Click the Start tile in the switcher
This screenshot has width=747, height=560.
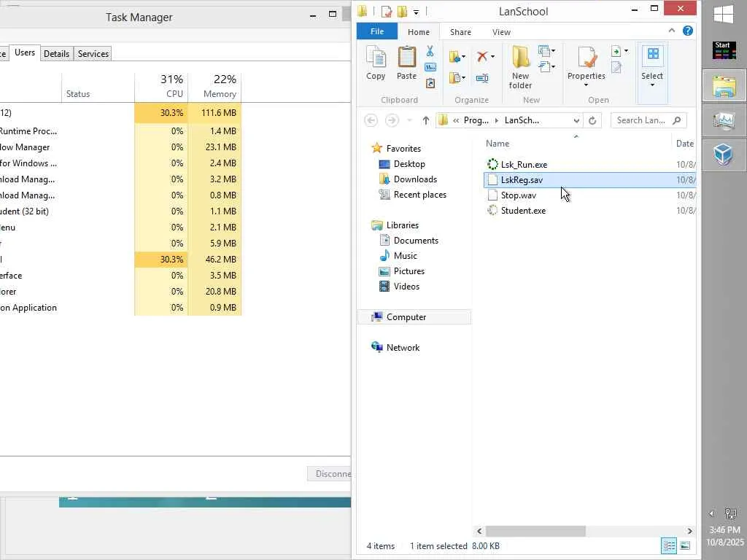coord(724,50)
